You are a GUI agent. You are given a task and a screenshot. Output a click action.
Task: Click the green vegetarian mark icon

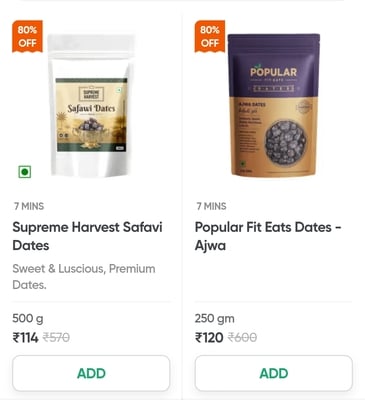pos(25,172)
